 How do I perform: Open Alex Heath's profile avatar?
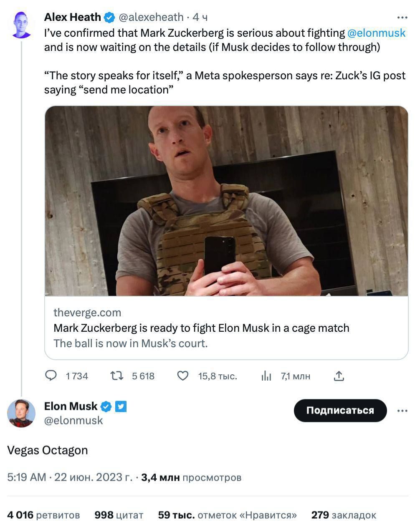point(22,25)
